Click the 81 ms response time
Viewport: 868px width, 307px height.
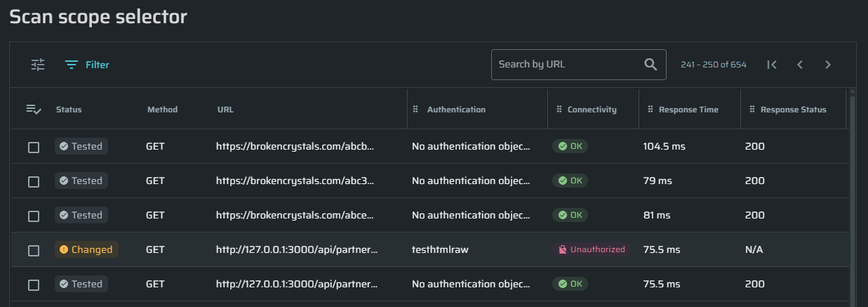(x=657, y=215)
